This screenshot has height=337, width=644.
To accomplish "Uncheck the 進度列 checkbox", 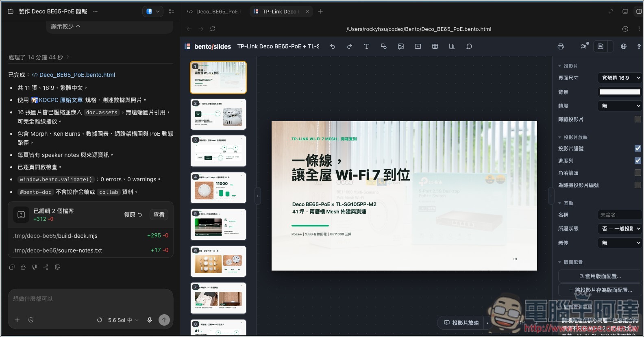I will coord(638,161).
